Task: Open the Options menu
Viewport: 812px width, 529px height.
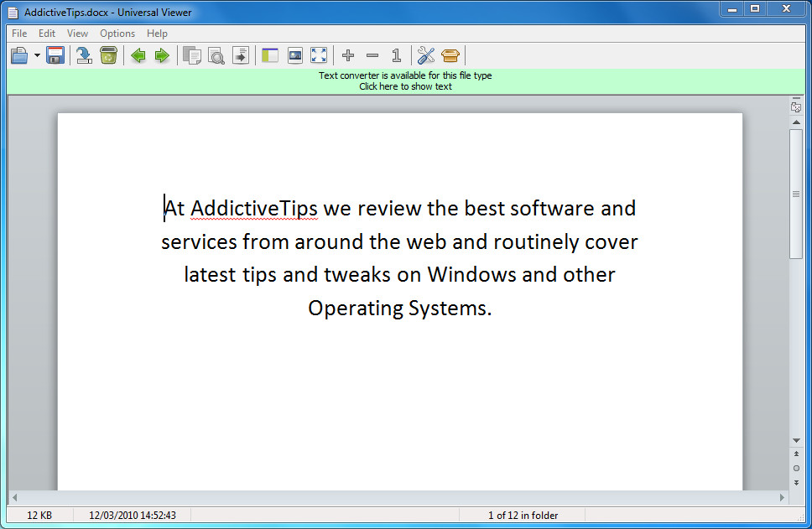Action: (x=117, y=34)
